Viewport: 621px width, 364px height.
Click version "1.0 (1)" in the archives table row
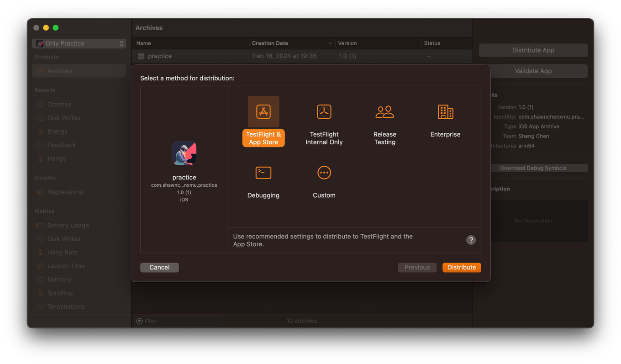pos(347,56)
